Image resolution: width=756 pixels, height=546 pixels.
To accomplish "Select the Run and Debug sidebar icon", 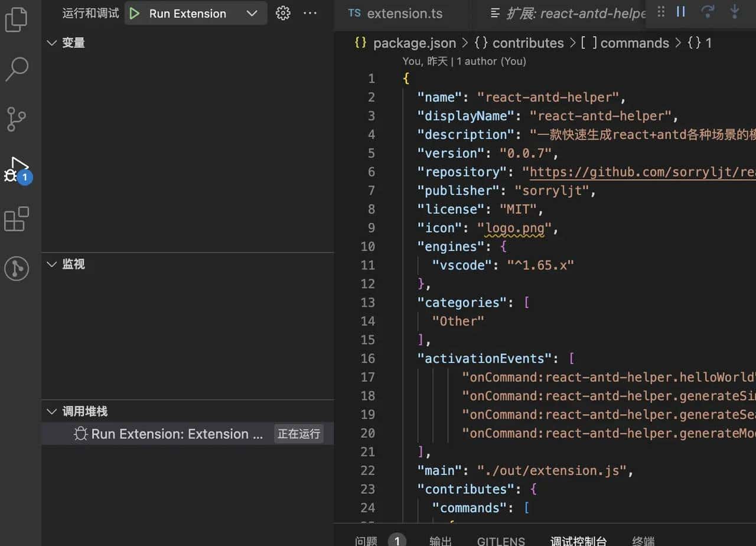I will pyautogui.click(x=17, y=170).
